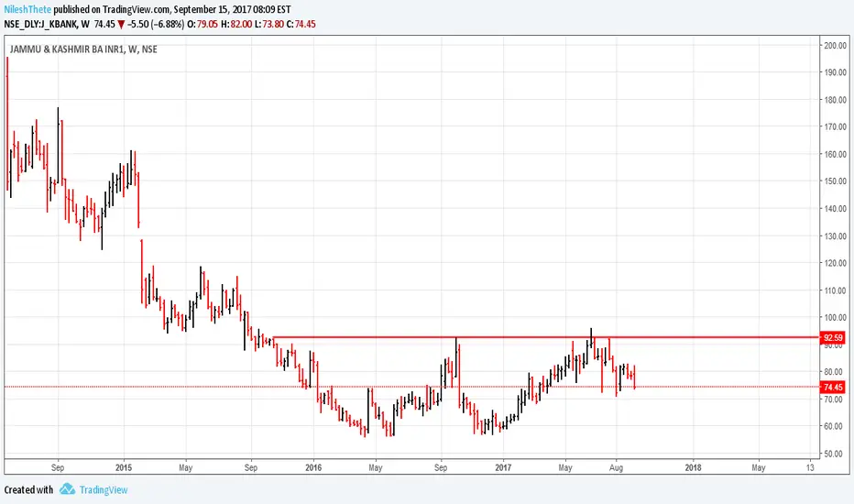Click the NSE_DLY:J_KBANK symbol text
The width and height of the screenshot is (854, 504).
pyautogui.click(x=40, y=24)
